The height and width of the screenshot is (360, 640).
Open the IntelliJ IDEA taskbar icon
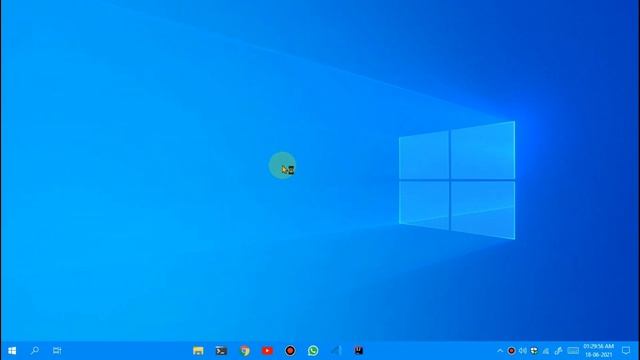pyautogui.click(x=359, y=350)
